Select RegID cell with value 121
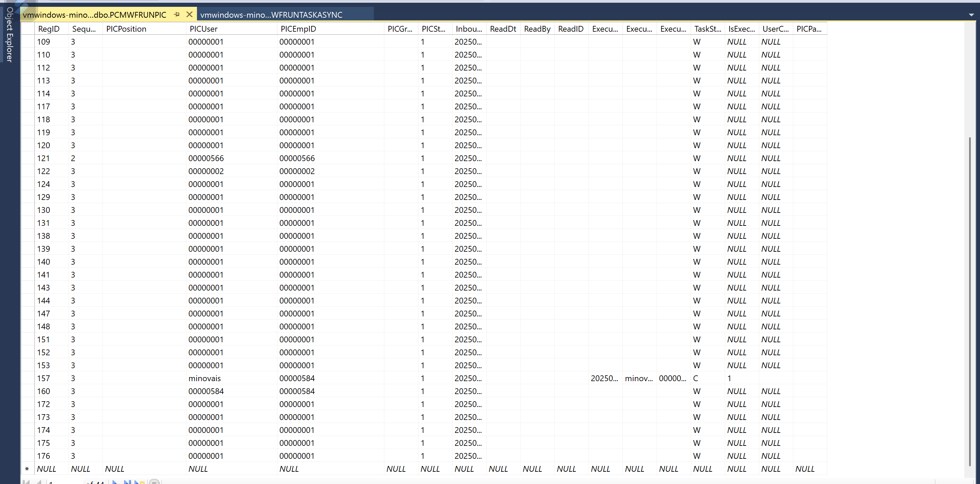 pyautogui.click(x=51, y=158)
